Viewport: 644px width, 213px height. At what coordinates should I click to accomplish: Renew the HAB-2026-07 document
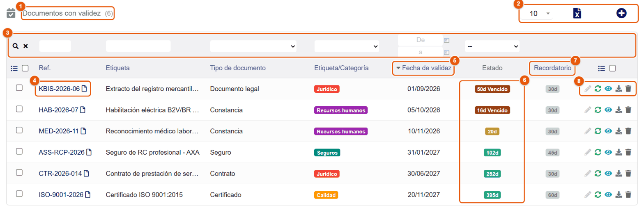[x=598, y=110]
